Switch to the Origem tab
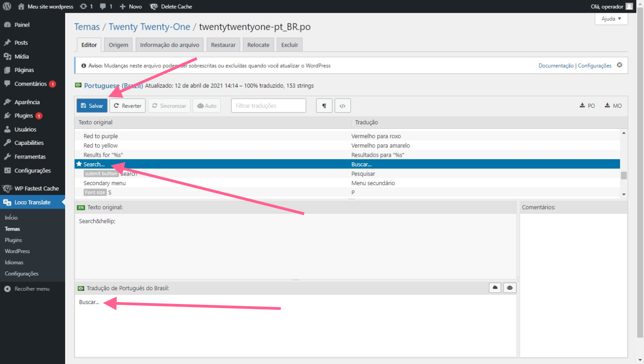Screen dimensions: 644x364 118,45
